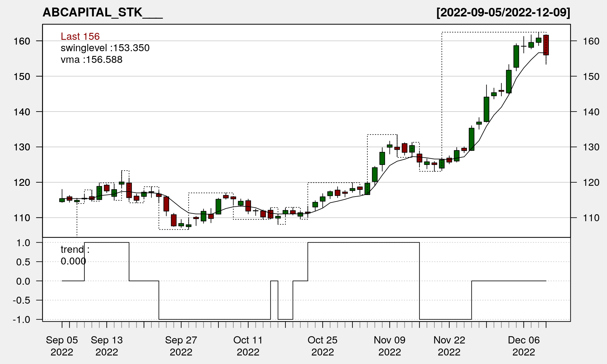This screenshot has height=364, width=607.
Task: Click the right 110 price axis label
Action: (x=591, y=218)
